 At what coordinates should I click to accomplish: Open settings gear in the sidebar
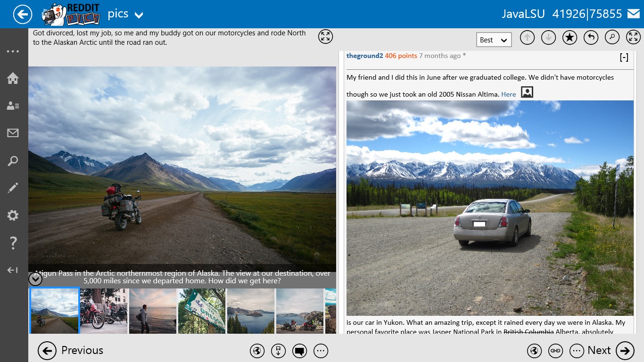click(13, 216)
